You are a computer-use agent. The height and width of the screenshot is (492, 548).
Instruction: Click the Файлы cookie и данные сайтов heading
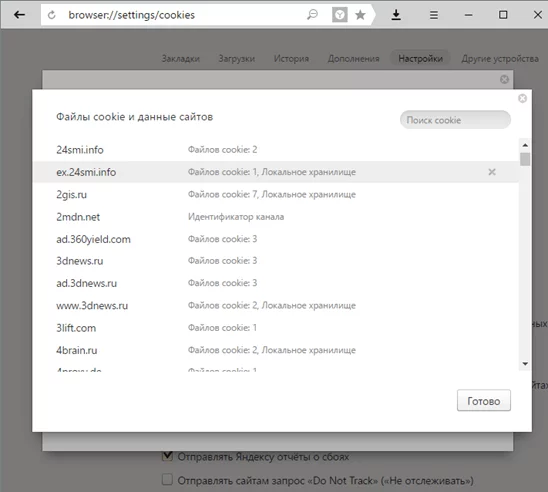135,117
